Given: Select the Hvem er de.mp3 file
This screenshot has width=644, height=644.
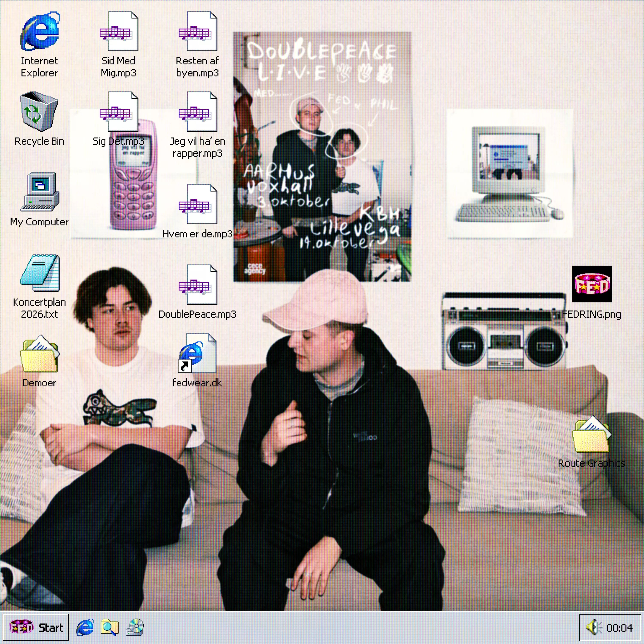Looking at the screenshot, I should pos(197,204).
